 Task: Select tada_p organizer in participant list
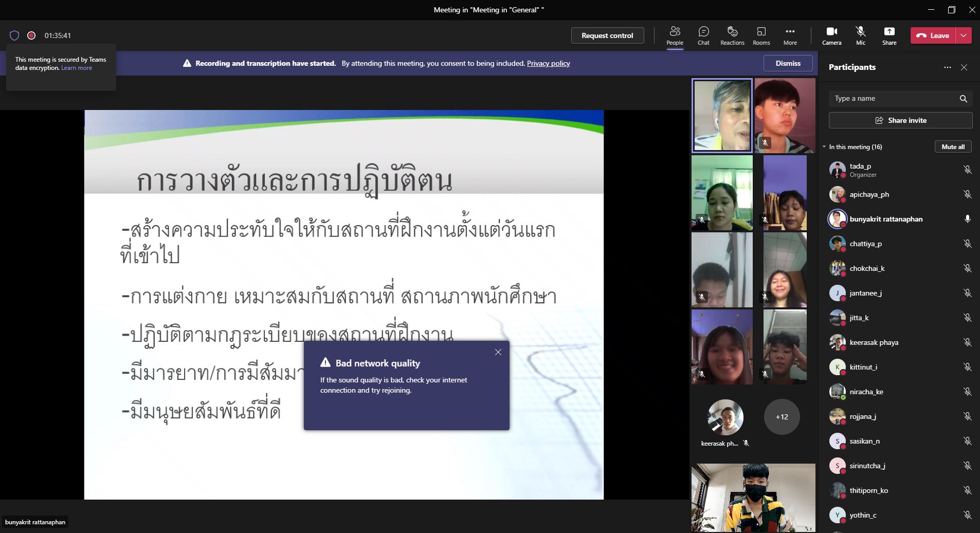(x=860, y=170)
